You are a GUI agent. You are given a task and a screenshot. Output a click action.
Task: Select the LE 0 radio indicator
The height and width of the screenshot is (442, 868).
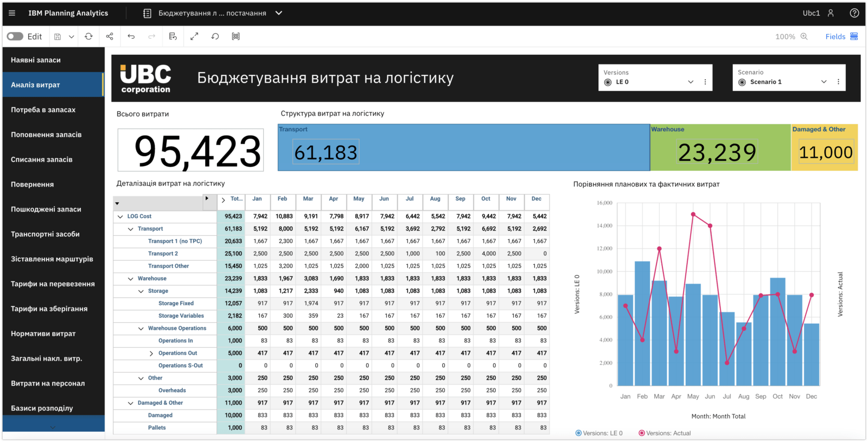[608, 82]
